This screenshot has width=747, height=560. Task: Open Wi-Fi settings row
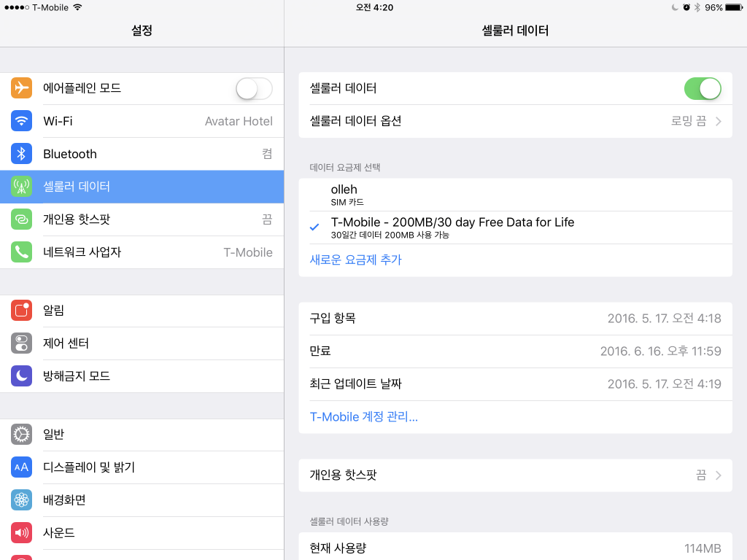point(142,121)
